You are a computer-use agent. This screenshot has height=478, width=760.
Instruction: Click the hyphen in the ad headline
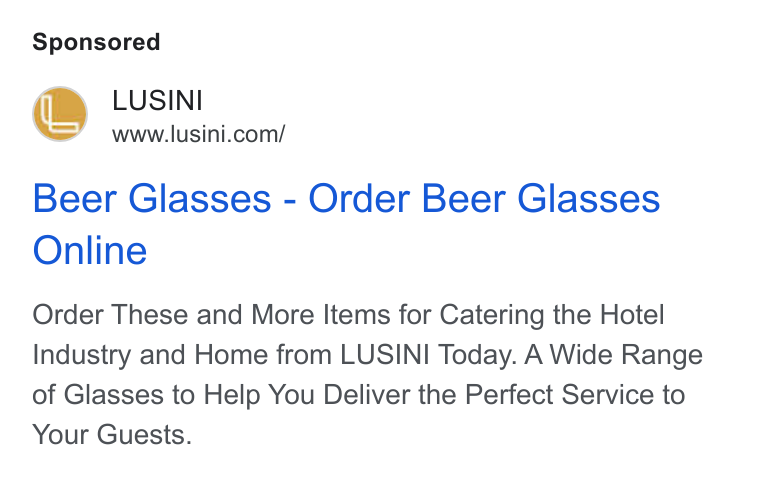click(290, 201)
